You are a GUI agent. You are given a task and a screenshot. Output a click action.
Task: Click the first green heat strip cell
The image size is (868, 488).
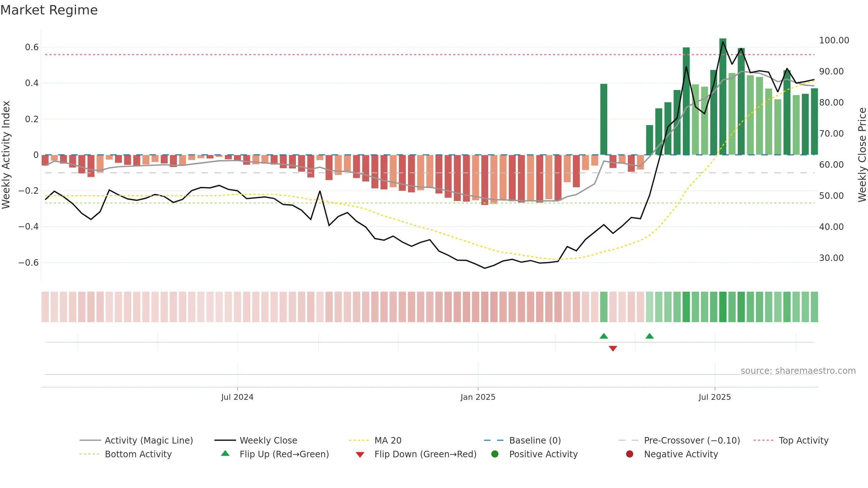click(604, 307)
